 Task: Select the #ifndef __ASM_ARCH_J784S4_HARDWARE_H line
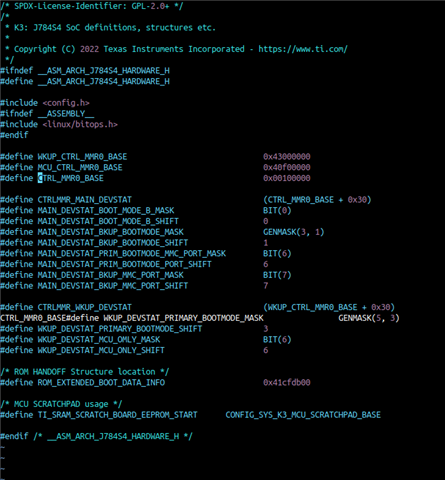85,71
